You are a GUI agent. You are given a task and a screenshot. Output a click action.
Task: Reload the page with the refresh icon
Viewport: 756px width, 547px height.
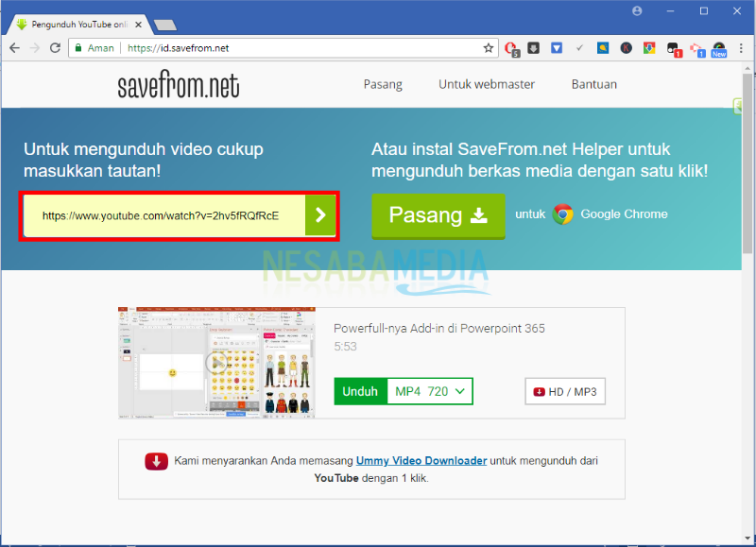coord(55,48)
